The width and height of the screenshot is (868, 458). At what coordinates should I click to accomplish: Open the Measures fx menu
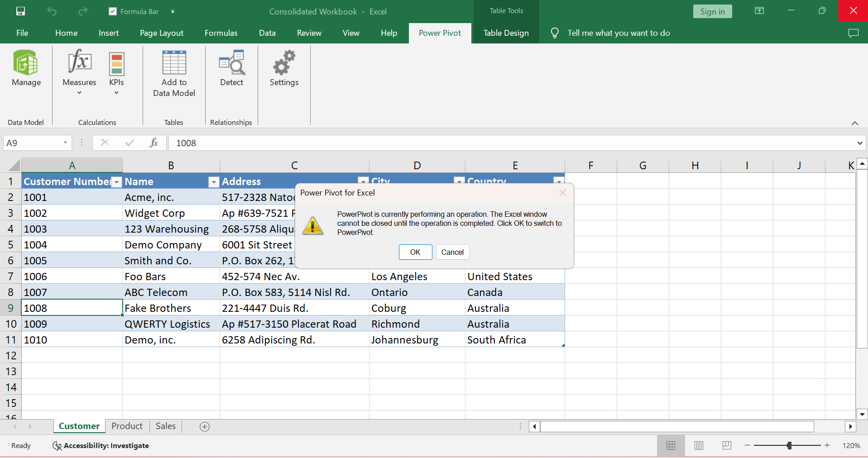(x=79, y=72)
